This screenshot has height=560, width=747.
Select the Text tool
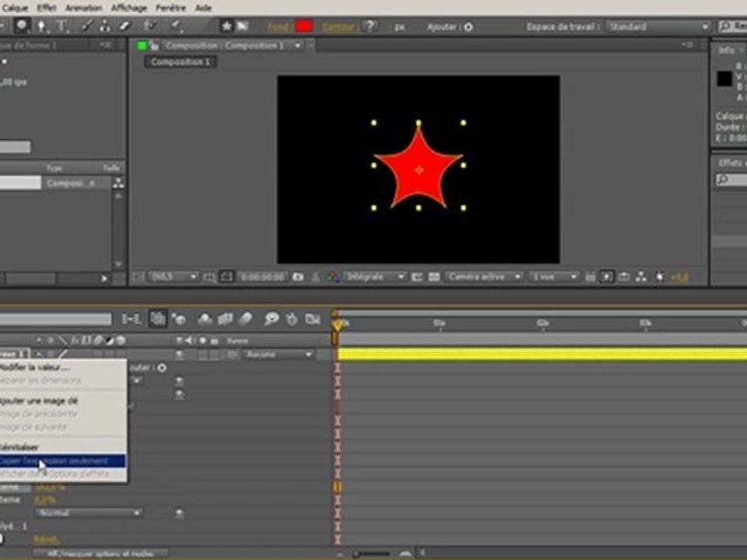click(62, 26)
